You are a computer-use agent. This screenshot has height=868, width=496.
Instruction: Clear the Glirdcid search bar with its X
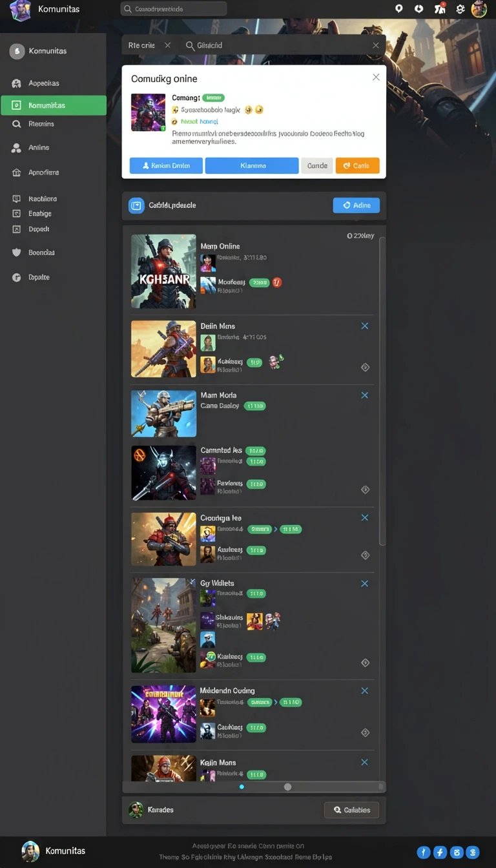[x=376, y=45]
